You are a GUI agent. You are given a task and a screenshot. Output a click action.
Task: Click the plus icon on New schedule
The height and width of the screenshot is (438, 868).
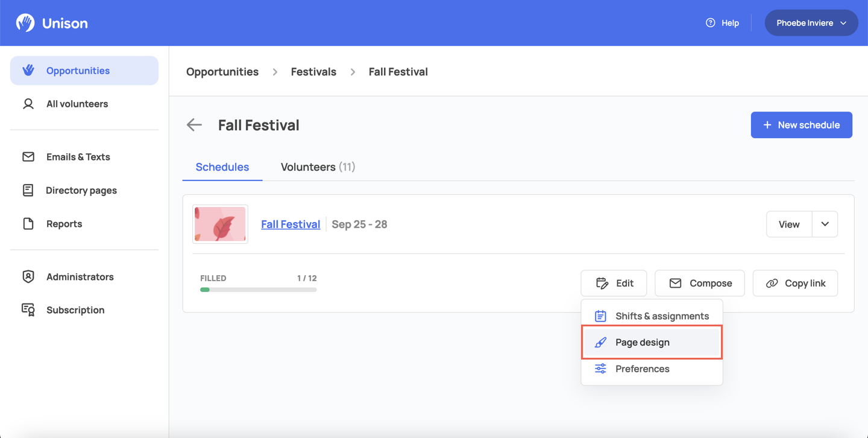pos(767,125)
